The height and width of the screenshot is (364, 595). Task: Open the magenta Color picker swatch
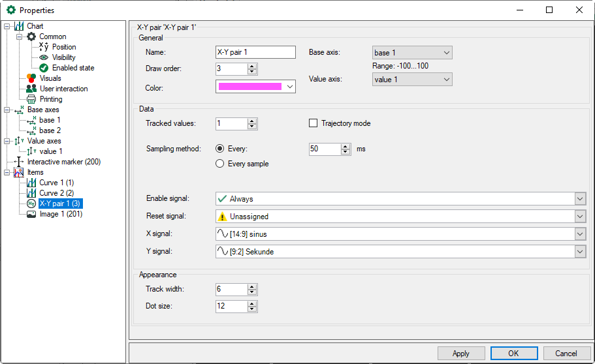[x=255, y=86]
